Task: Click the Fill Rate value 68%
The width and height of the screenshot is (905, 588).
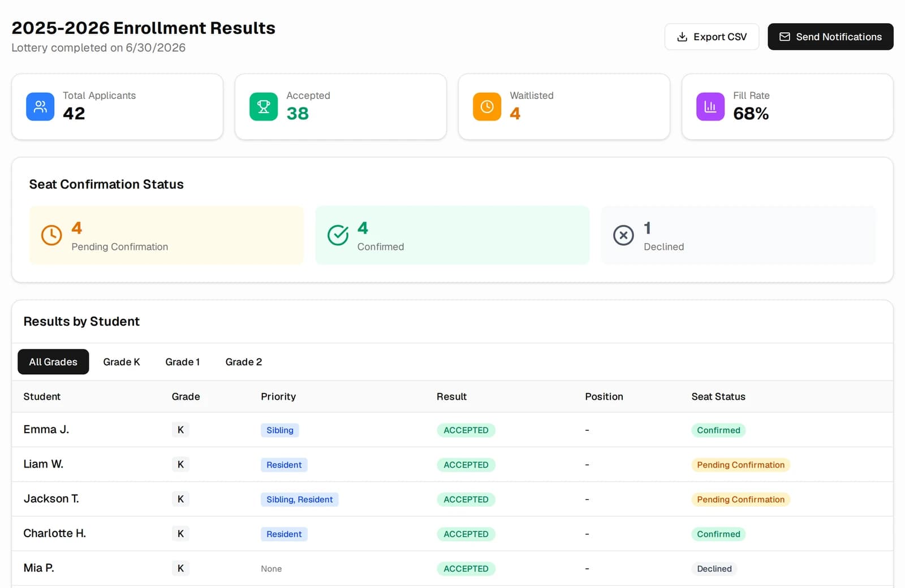Action: [751, 114]
